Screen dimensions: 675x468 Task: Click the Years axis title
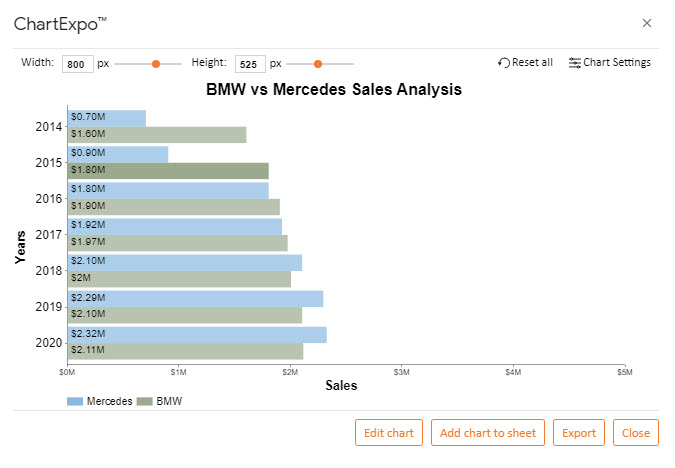20,247
